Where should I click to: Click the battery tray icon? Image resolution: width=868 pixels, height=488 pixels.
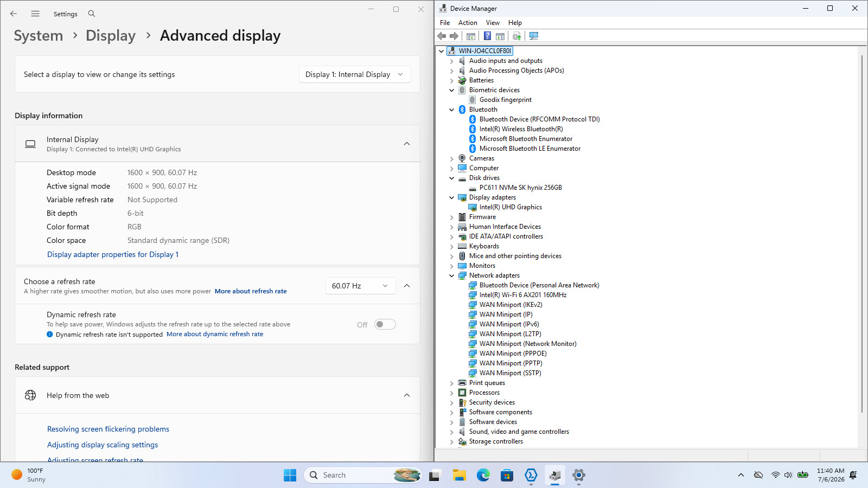(x=803, y=475)
